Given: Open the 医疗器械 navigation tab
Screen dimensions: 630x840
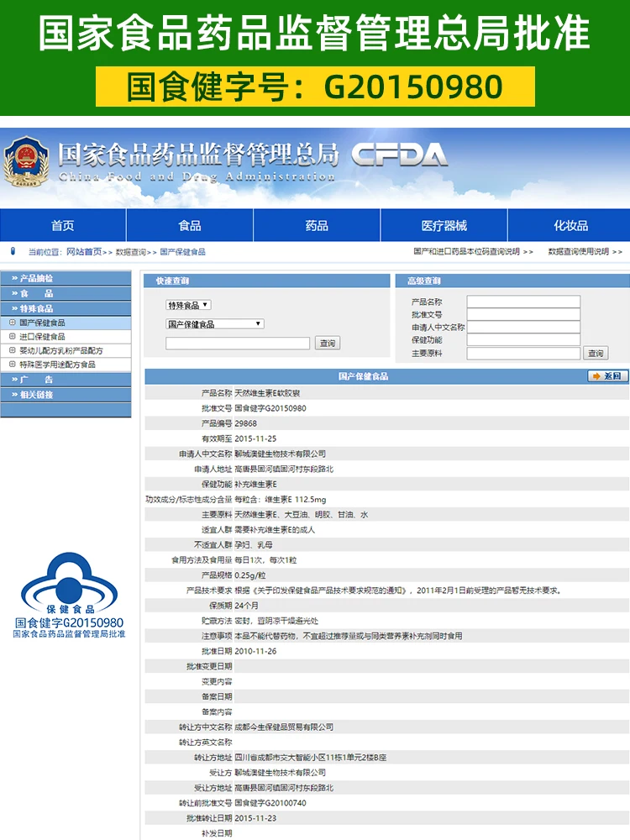Looking at the screenshot, I should 444,225.
